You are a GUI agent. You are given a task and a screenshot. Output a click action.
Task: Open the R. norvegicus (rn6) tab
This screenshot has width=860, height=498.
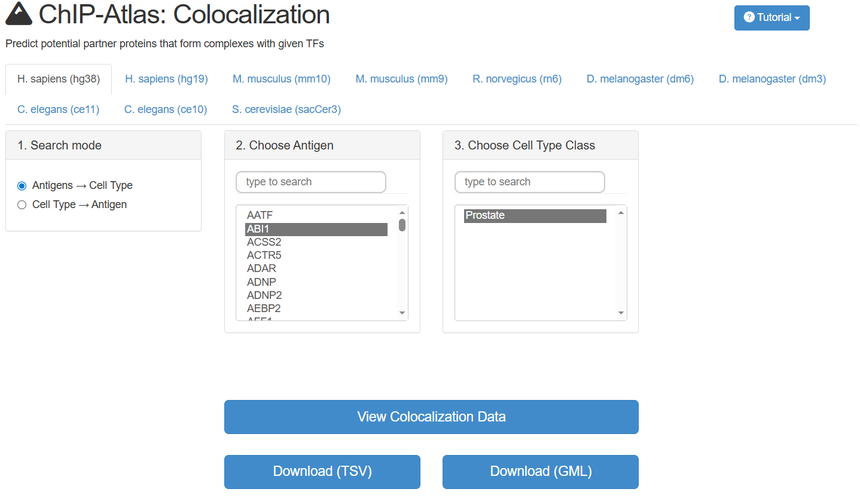point(516,79)
